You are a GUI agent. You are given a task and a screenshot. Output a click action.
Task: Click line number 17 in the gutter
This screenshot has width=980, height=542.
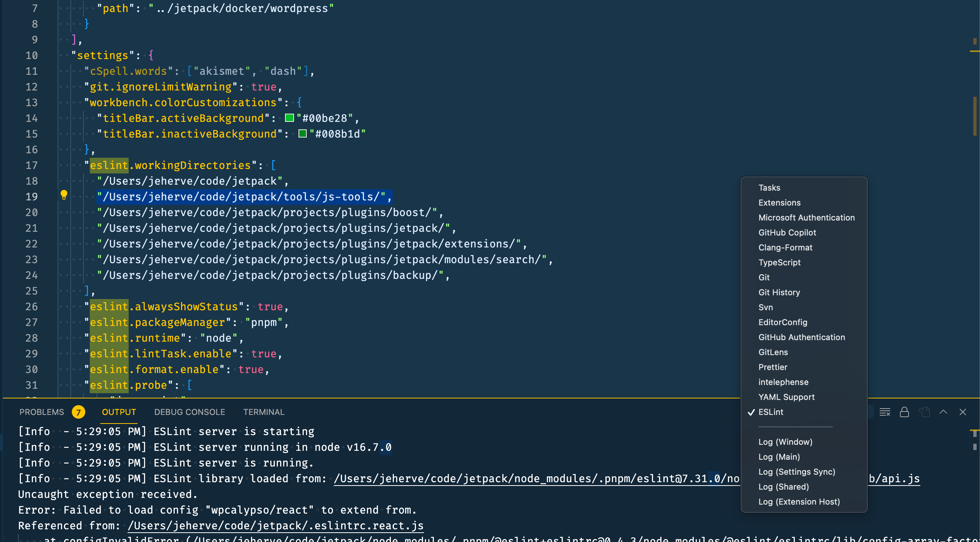pyautogui.click(x=31, y=165)
